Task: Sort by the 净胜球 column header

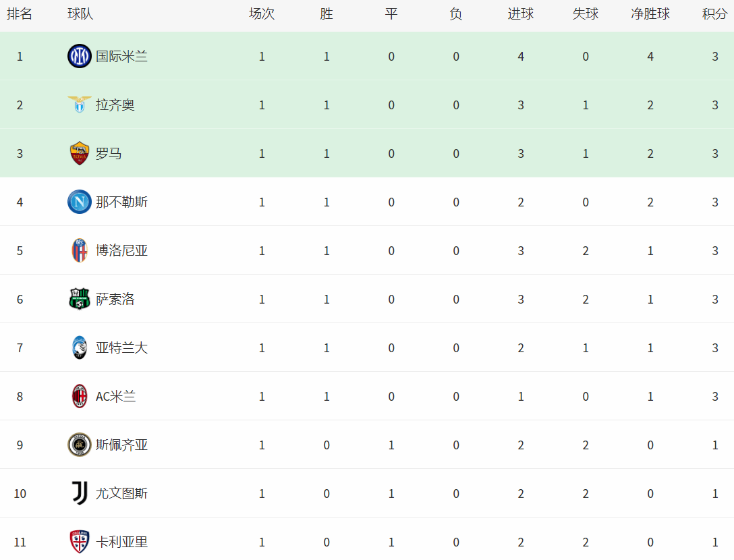Action: click(x=650, y=14)
